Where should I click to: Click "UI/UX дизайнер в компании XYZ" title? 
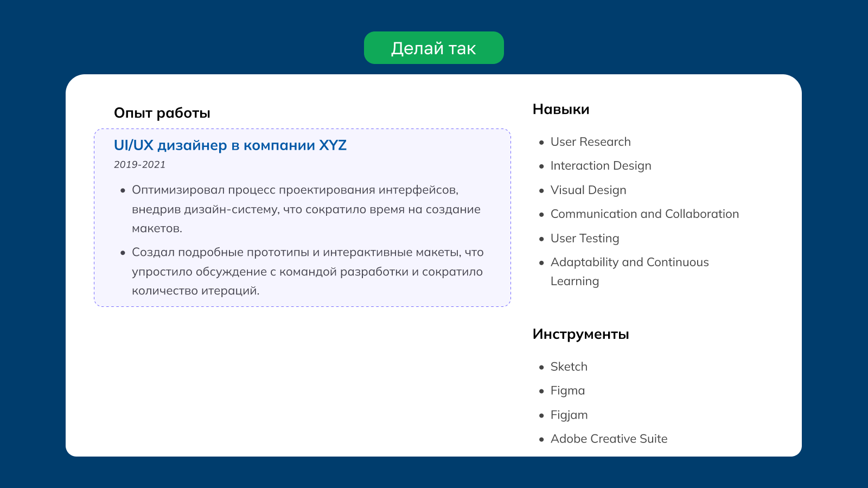pyautogui.click(x=230, y=145)
